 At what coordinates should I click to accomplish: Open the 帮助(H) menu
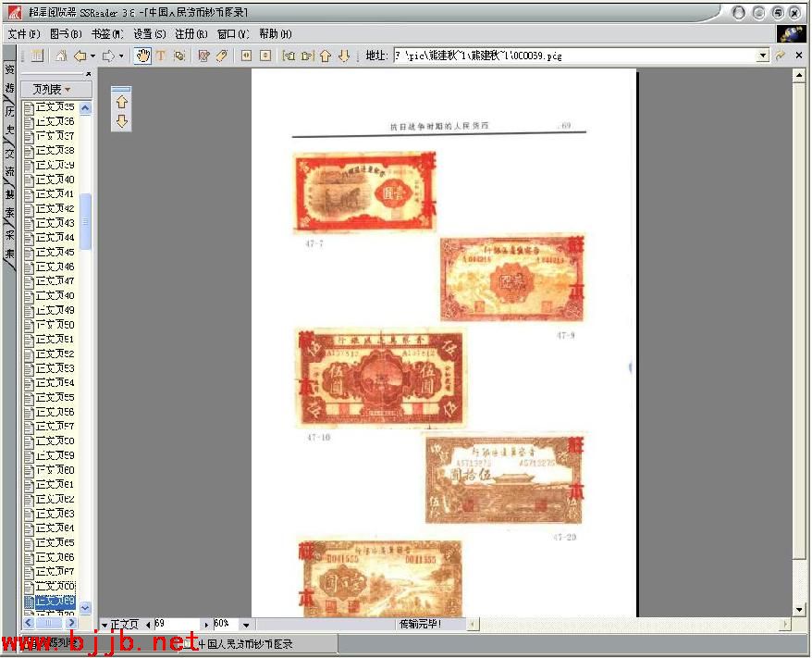click(275, 34)
